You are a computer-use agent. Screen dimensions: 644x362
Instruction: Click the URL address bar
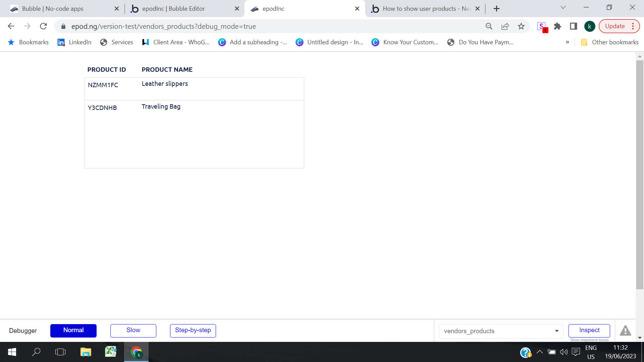coord(268,26)
